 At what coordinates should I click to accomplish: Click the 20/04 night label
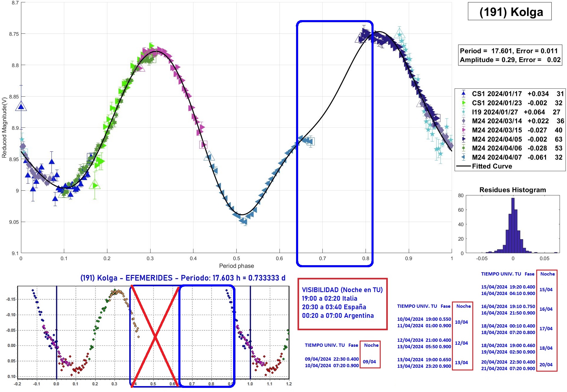546,365
